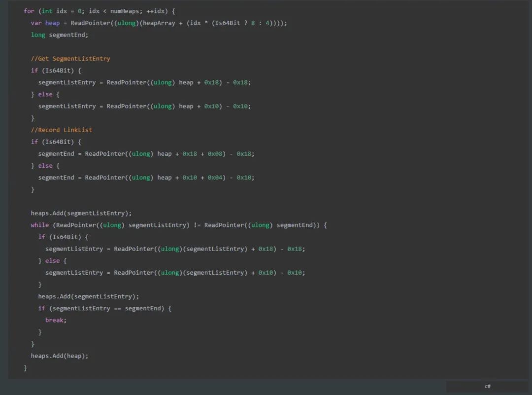Image resolution: width=532 pixels, height=395 pixels.
Task: Click the 'heapArray' identifier
Action: [x=159, y=23]
